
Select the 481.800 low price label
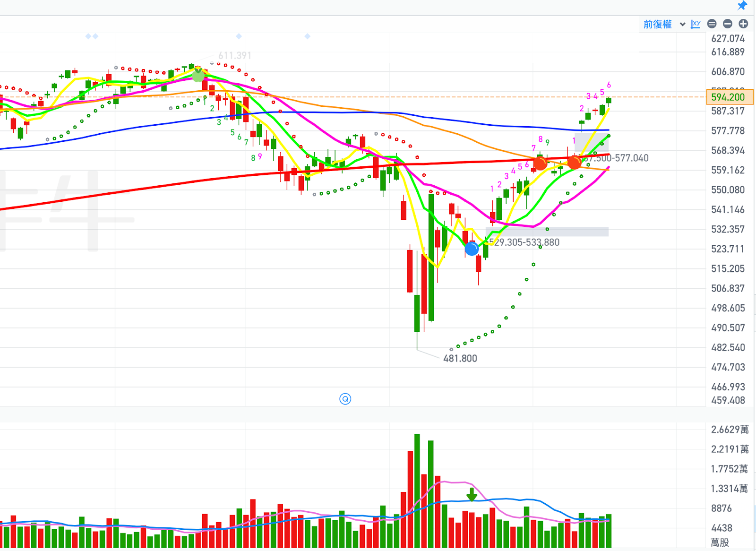(x=460, y=358)
